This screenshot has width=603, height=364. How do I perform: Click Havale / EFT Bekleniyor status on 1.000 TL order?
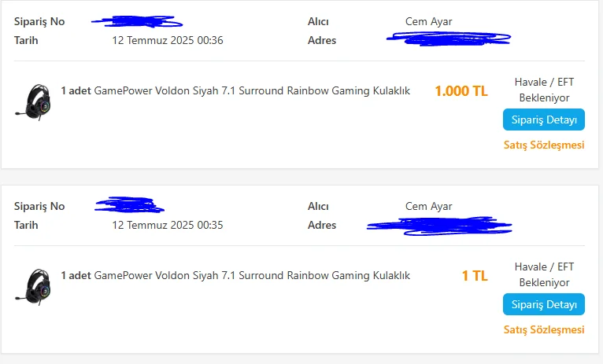(542, 90)
